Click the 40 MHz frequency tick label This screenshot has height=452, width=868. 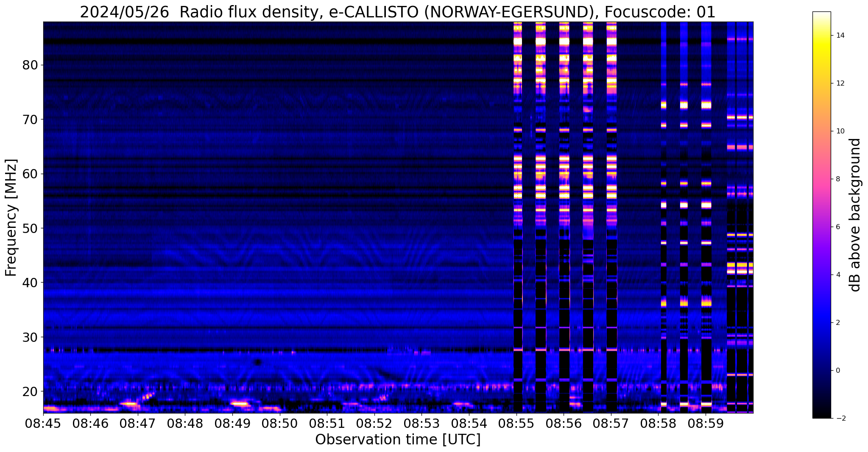pos(30,282)
